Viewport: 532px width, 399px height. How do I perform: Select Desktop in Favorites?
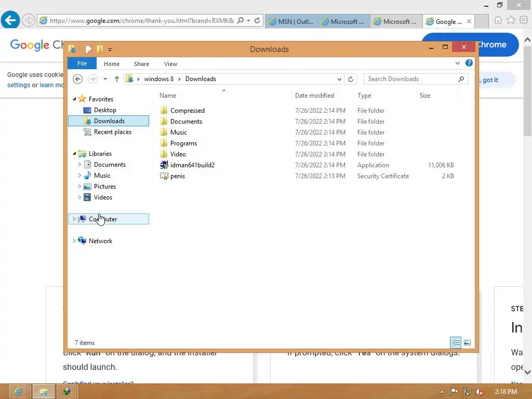click(105, 110)
